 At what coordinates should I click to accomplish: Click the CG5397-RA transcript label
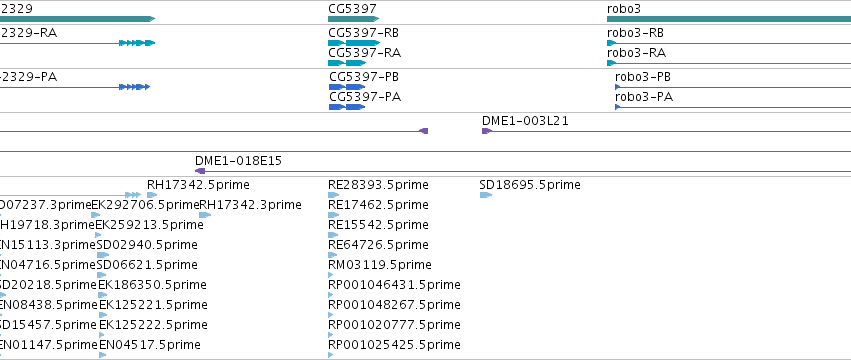365,53
